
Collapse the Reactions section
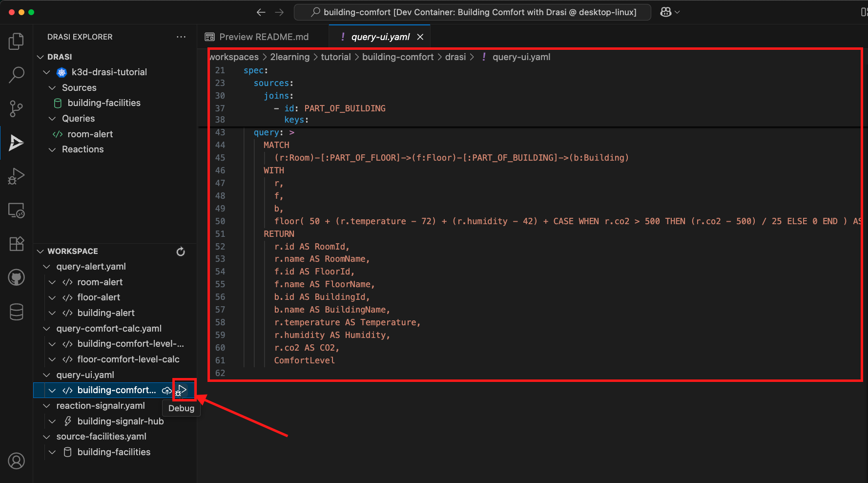[53, 149]
